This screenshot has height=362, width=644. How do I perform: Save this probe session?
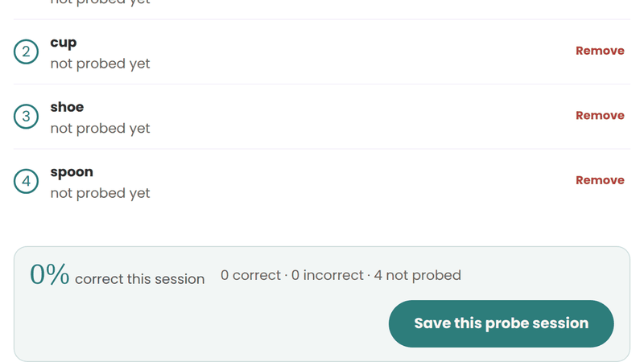click(501, 323)
